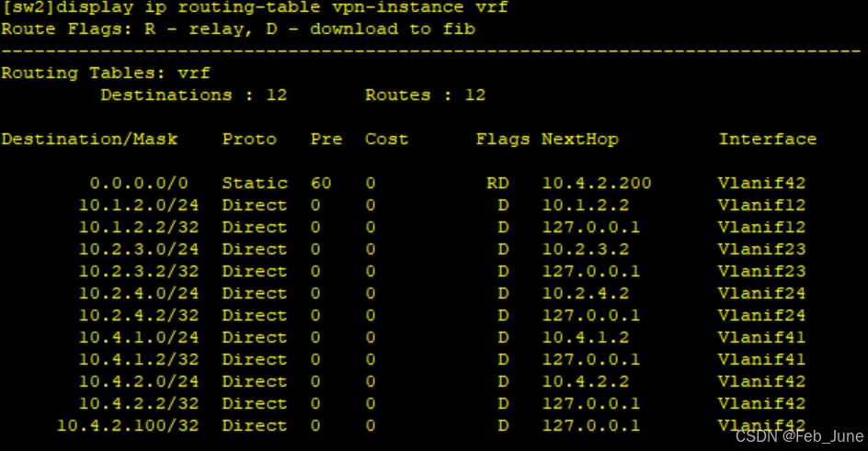Viewport: 868px width, 451px height.
Task: Click the 'Routes : 12' count
Action: (x=425, y=95)
